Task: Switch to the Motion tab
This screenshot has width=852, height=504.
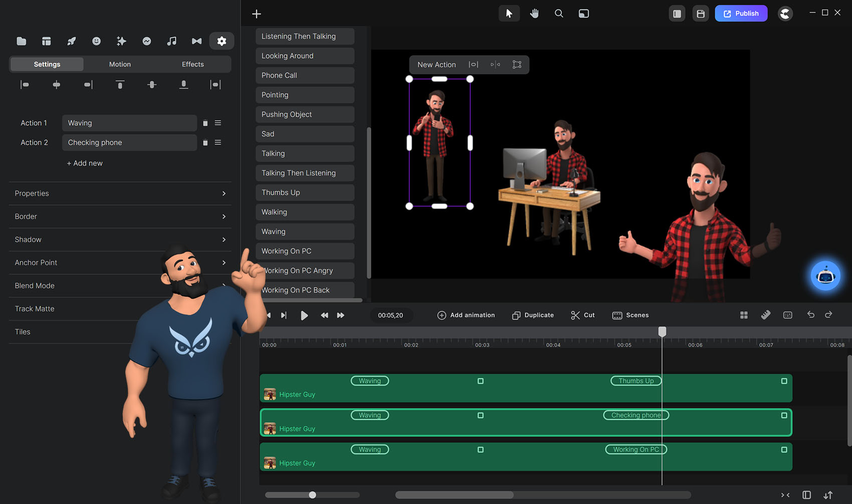Action: 120,64
